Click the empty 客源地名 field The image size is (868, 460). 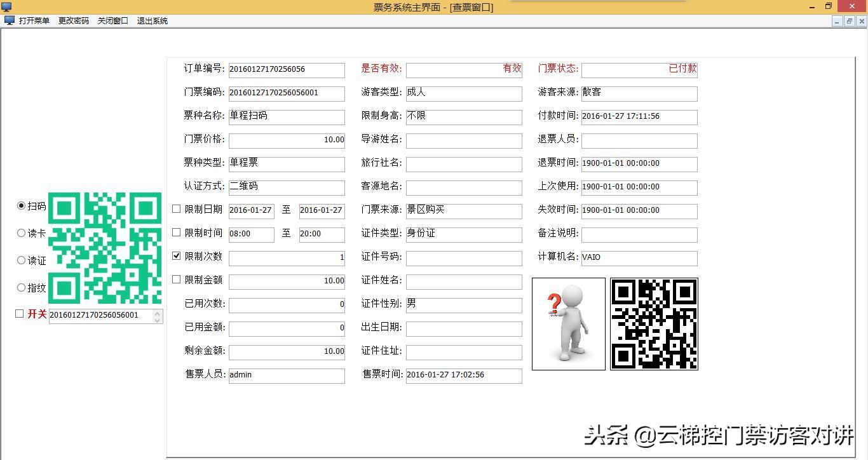pyautogui.click(x=464, y=187)
